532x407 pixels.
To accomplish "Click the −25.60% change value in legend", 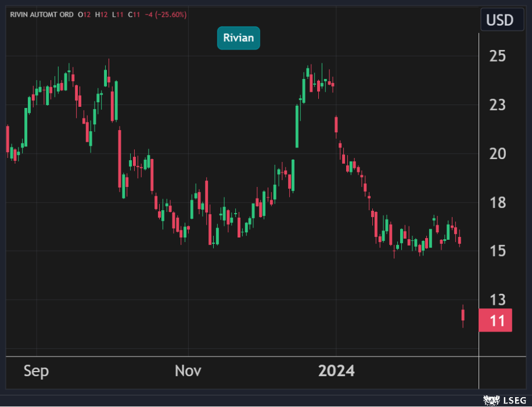I will [x=172, y=15].
